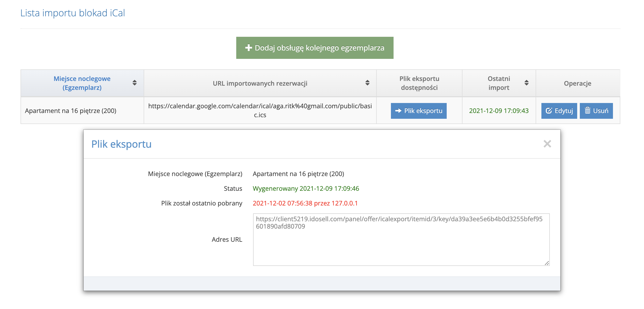
Task: Sort by Ostatni import column arrows
Action: coord(526,83)
